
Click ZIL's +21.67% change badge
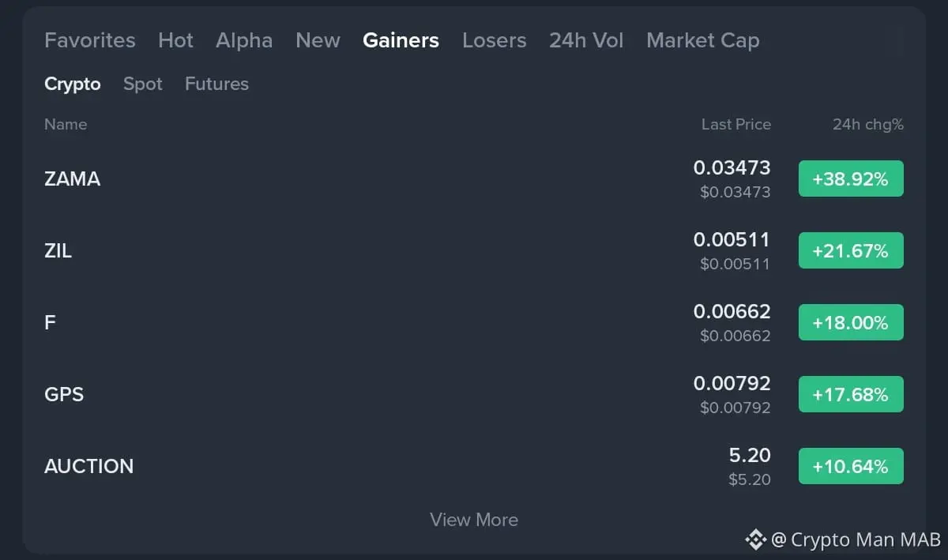851,250
